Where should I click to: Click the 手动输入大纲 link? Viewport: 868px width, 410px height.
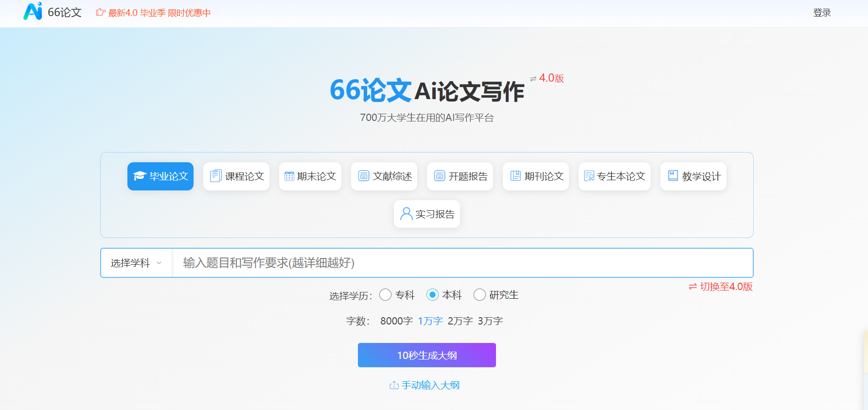[425, 385]
